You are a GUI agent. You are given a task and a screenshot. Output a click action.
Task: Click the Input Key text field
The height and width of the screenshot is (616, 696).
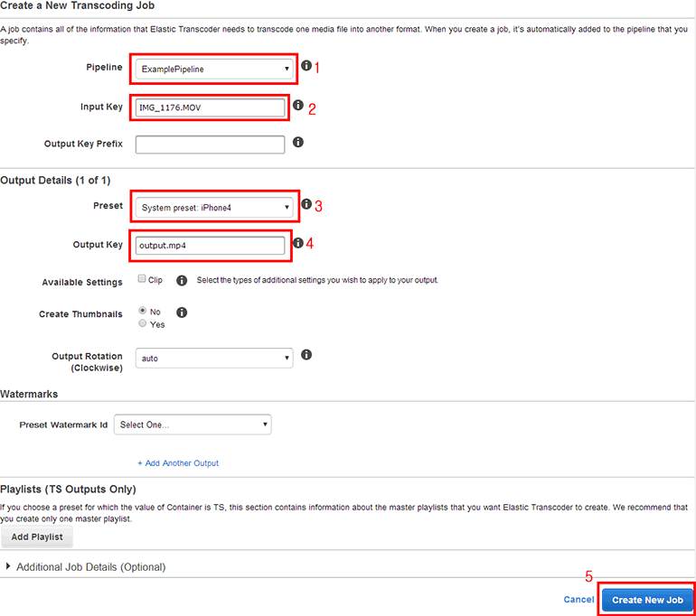[210, 107]
